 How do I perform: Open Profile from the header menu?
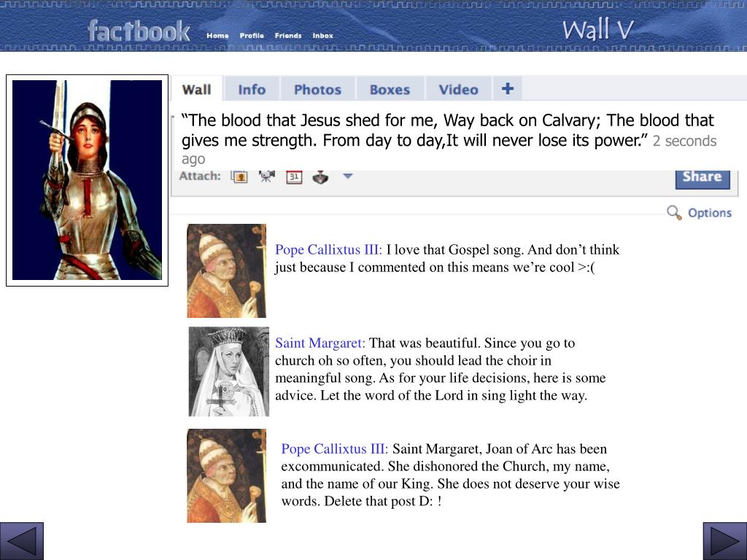[252, 36]
